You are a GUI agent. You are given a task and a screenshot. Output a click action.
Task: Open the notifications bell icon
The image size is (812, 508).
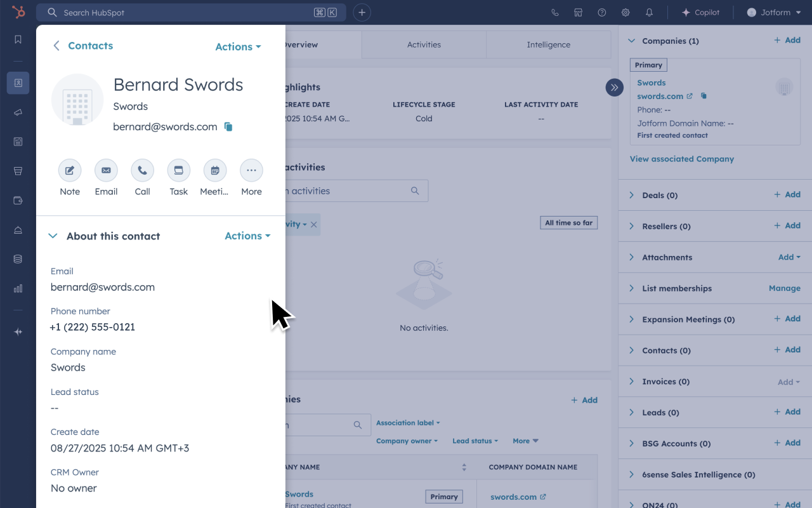point(649,13)
